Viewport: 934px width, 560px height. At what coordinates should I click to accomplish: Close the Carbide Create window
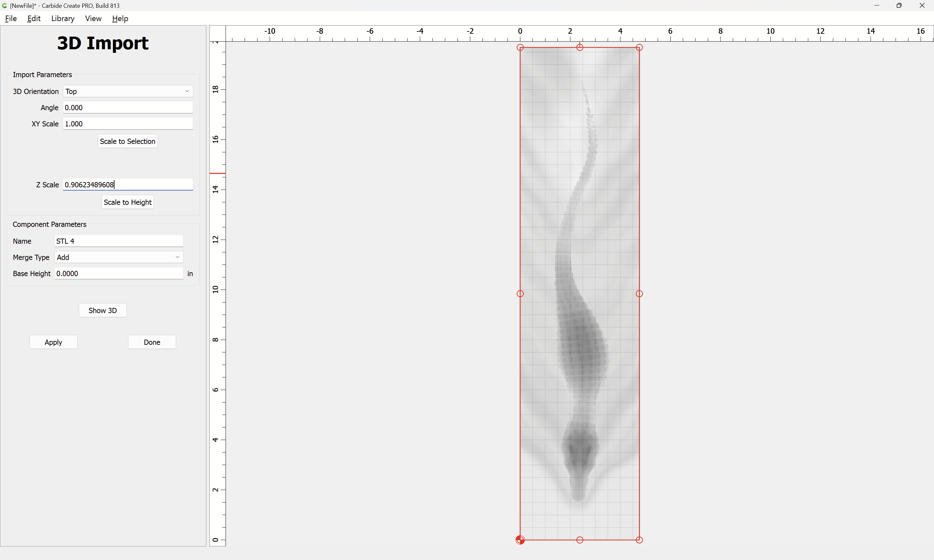point(922,6)
